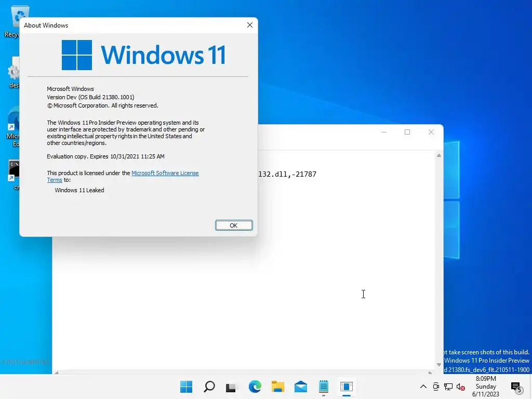Launch Microsoft Edge from the taskbar
532x399 pixels.
[255, 387]
